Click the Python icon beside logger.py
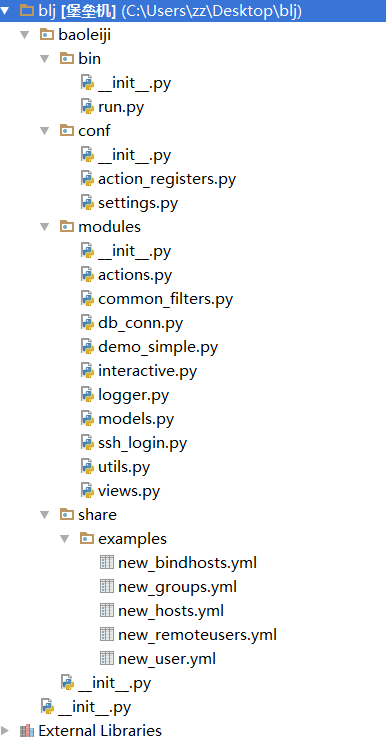 tap(87, 395)
